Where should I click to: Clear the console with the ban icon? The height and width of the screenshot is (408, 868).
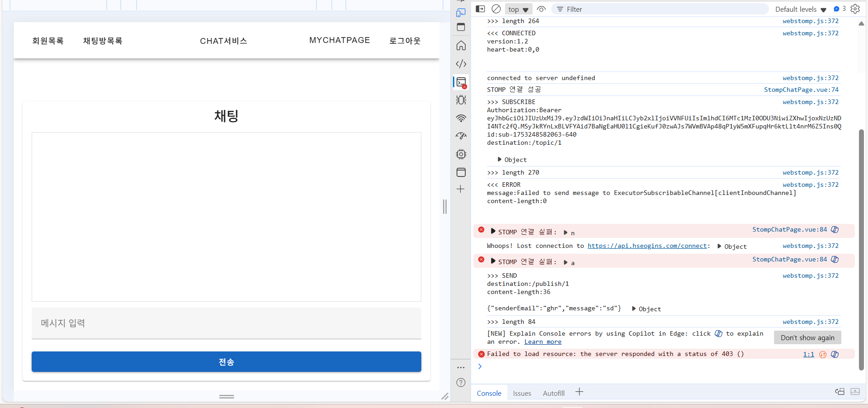click(x=496, y=9)
